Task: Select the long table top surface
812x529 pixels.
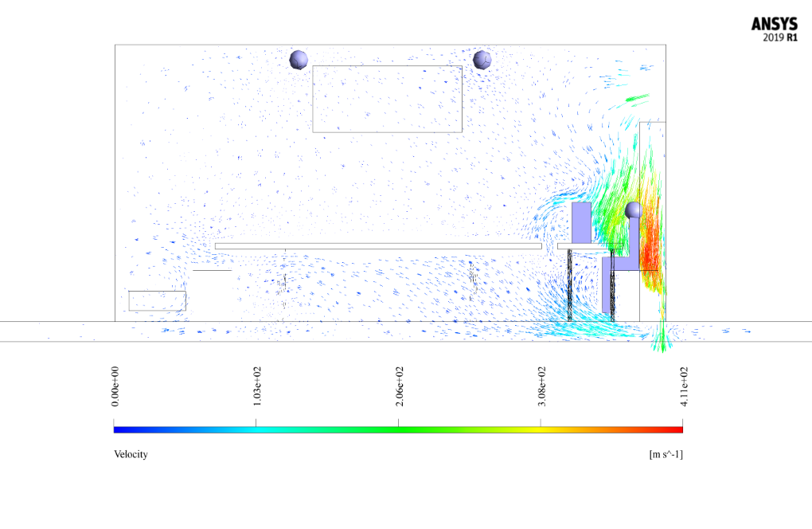Action: (x=377, y=246)
